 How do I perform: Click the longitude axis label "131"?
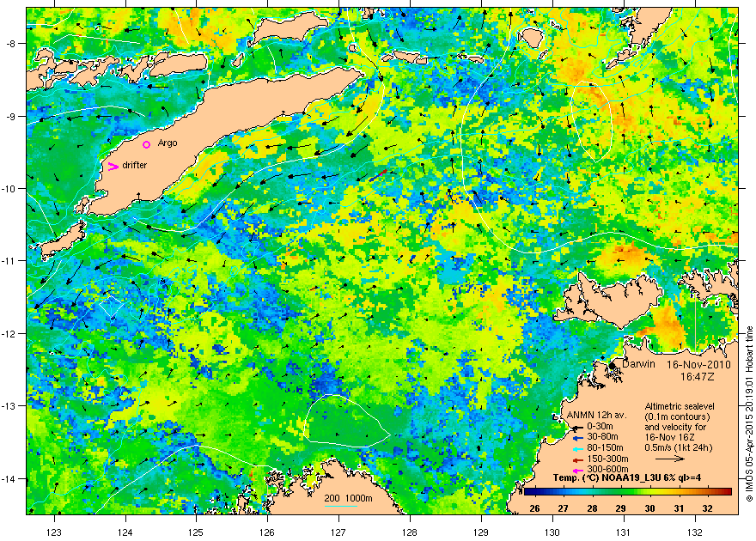tap(624, 532)
